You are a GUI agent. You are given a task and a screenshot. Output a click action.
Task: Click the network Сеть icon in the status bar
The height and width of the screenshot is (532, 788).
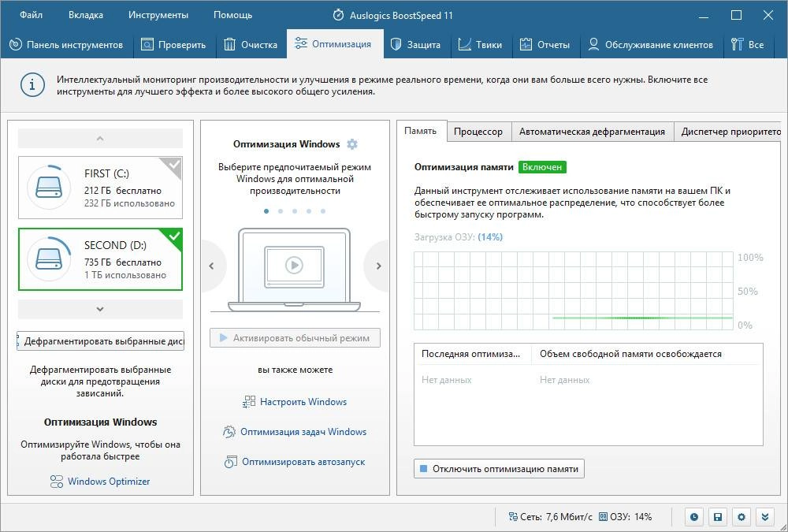point(513,517)
